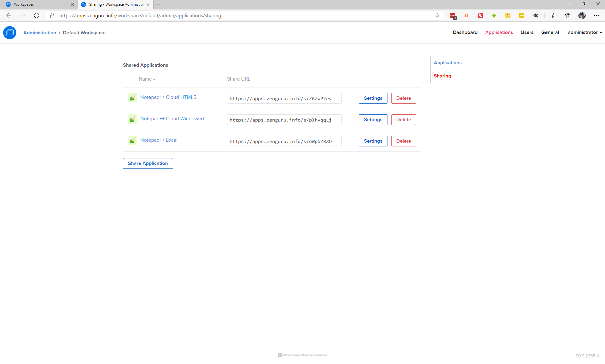Viewport: 605px width, 364px height.
Task: Open the Users menu item
Action: click(x=527, y=32)
